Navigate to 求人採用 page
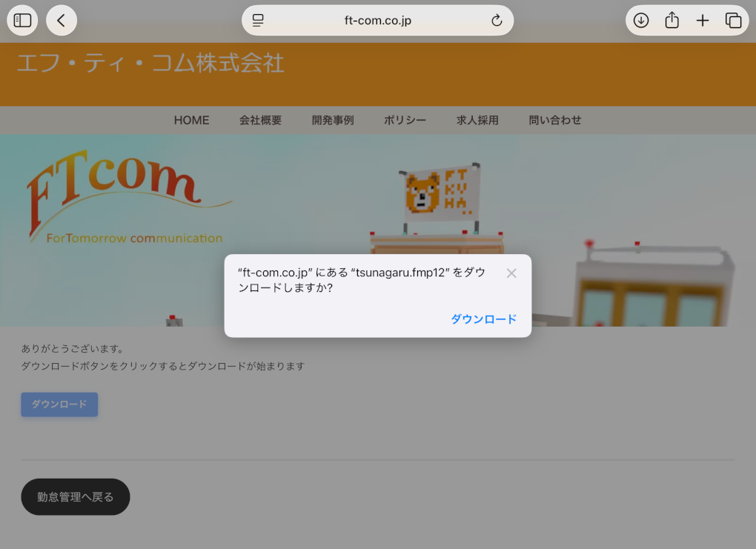Viewport: 756px width, 549px height. 477,120
